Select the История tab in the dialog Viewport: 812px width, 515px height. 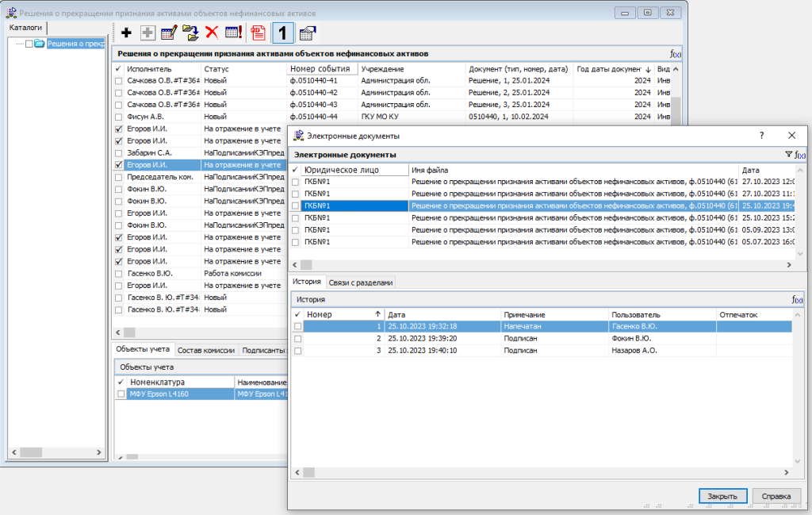tap(307, 282)
